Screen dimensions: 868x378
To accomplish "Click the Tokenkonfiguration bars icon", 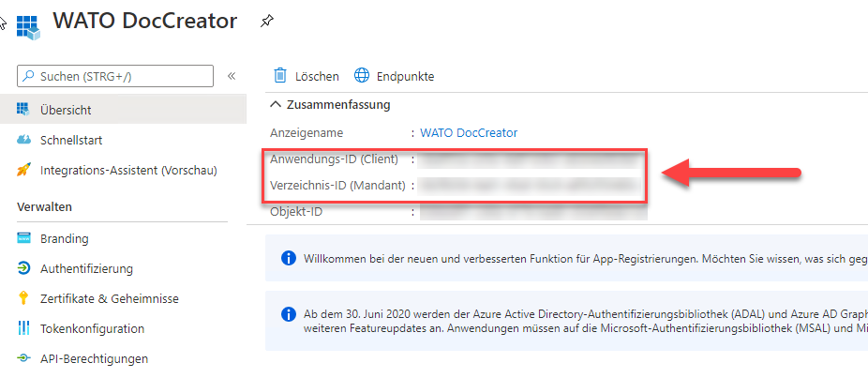I will (x=24, y=328).
